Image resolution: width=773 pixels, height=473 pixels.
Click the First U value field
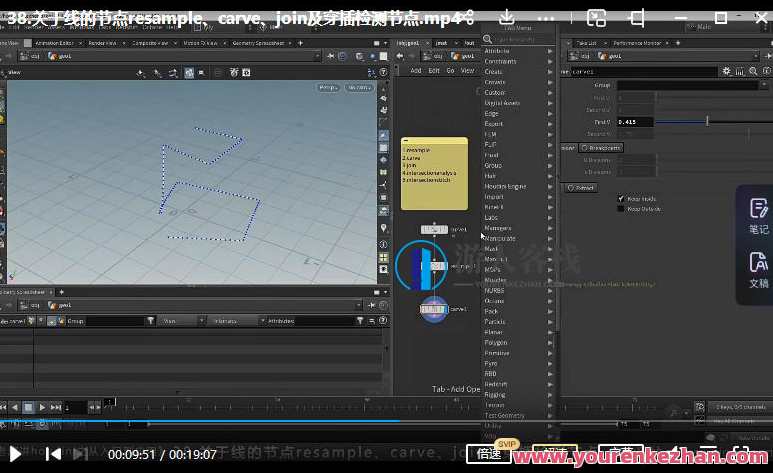tap(634, 121)
